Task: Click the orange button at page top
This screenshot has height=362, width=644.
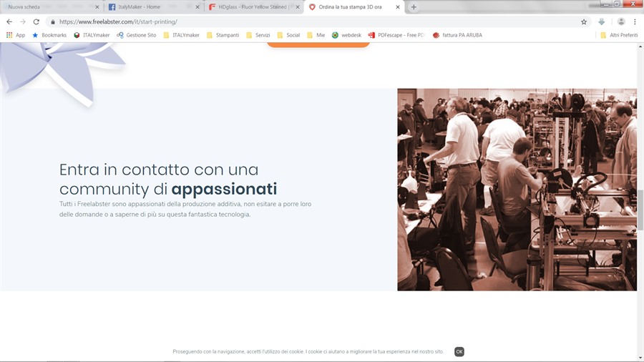Action: 318,45
